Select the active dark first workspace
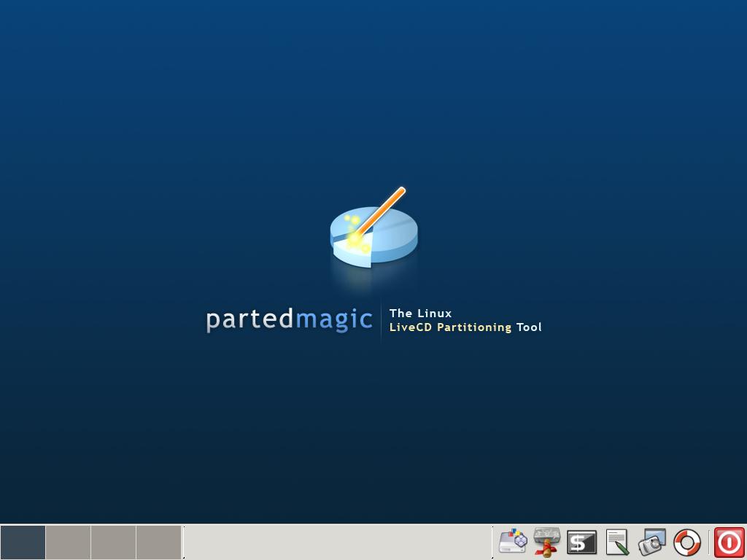Screen dimensions: 747x560 tap(23, 542)
